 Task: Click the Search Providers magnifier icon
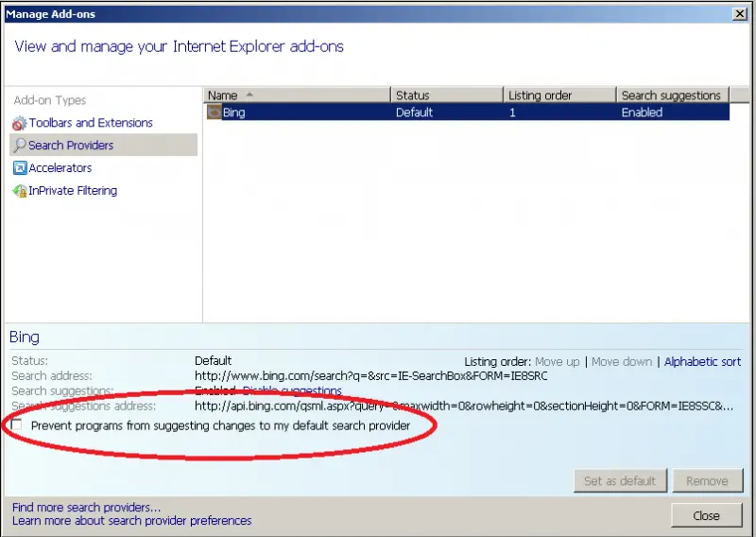20,146
